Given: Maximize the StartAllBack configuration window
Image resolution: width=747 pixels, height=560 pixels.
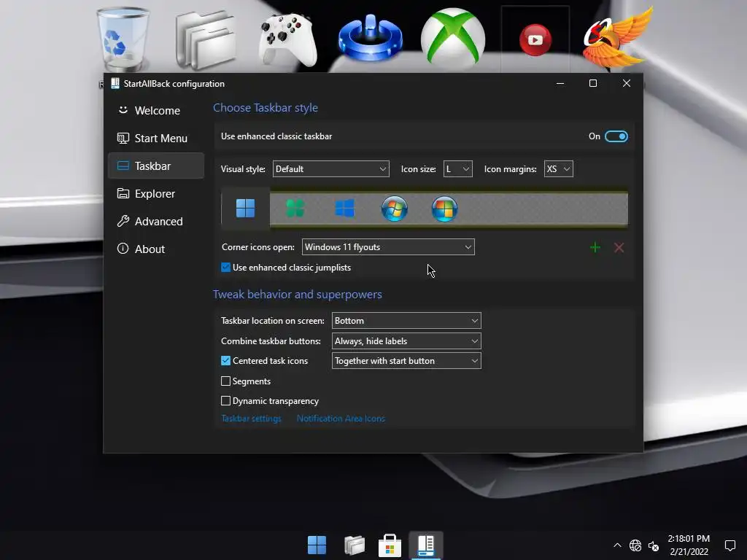Looking at the screenshot, I should click(593, 83).
